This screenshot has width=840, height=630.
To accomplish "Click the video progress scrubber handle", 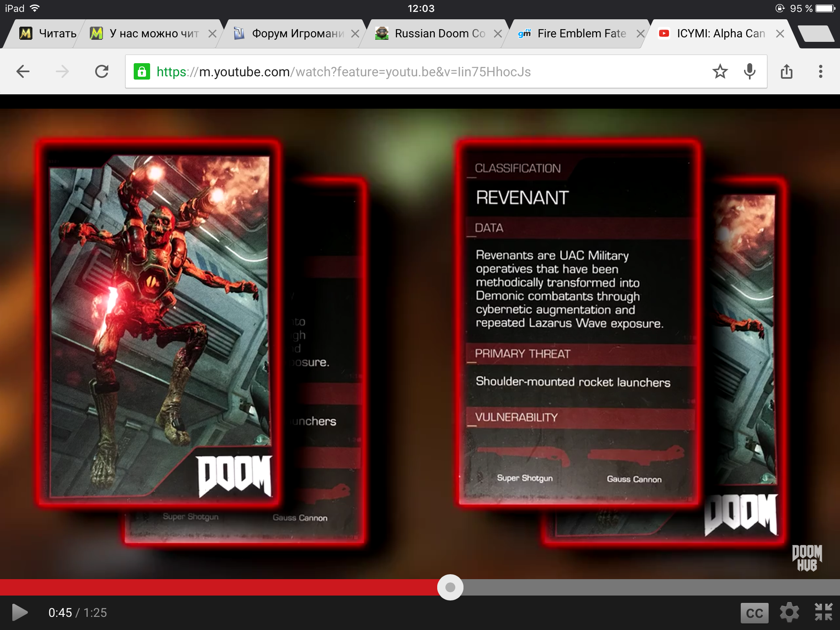I will pyautogui.click(x=450, y=587).
